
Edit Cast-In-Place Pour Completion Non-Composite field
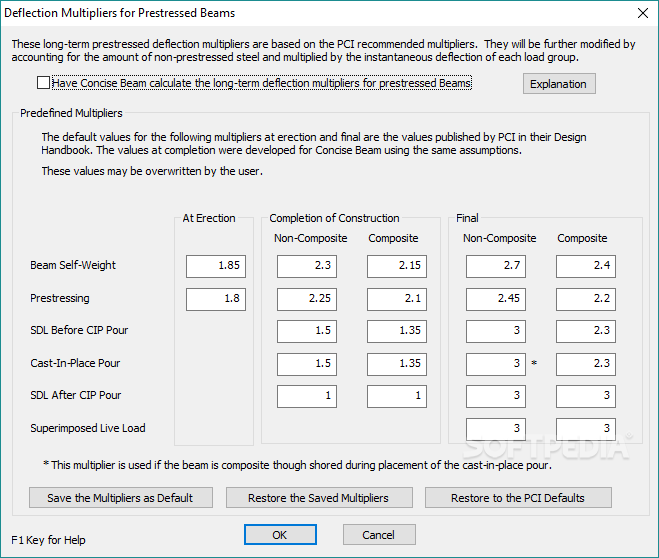(x=307, y=364)
